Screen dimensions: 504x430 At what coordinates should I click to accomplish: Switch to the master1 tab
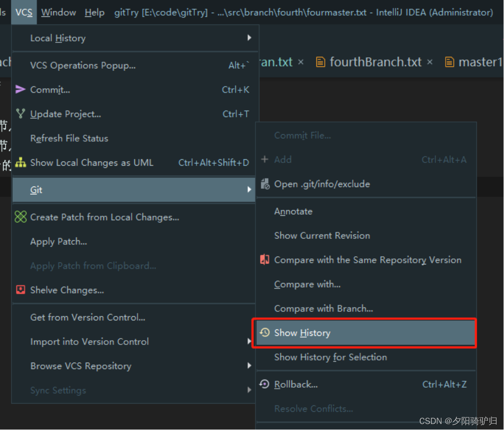[480, 62]
